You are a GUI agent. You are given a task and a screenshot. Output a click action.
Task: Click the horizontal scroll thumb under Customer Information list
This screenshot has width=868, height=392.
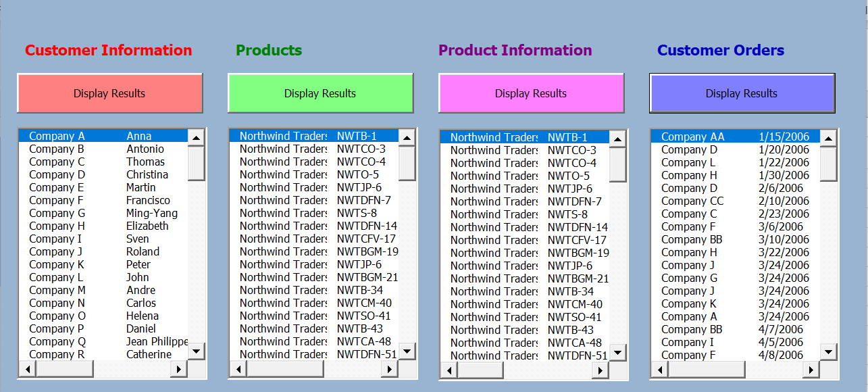64,369
